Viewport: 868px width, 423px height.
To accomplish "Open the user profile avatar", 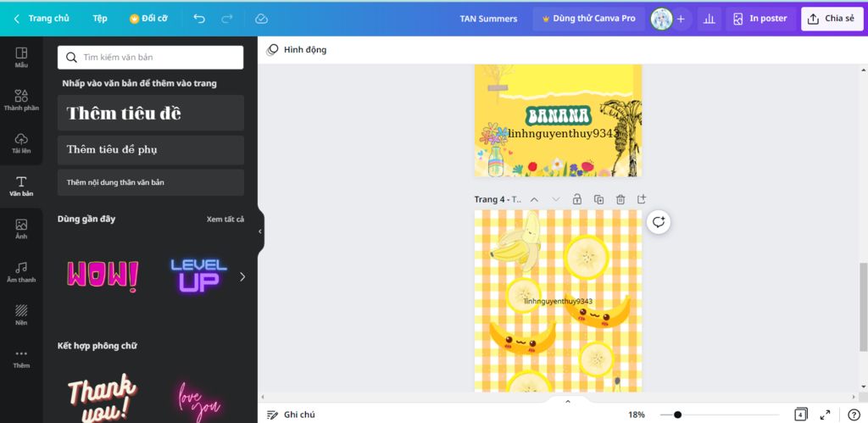I will pos(661,19).
